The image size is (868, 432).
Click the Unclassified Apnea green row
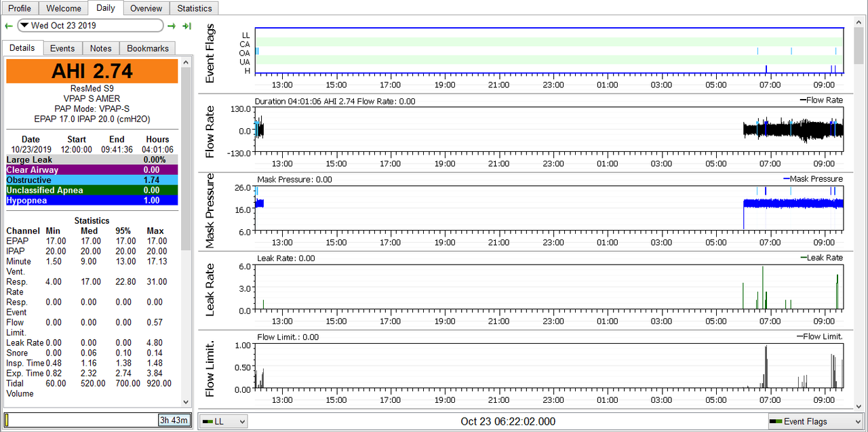[x=92, y=190]
